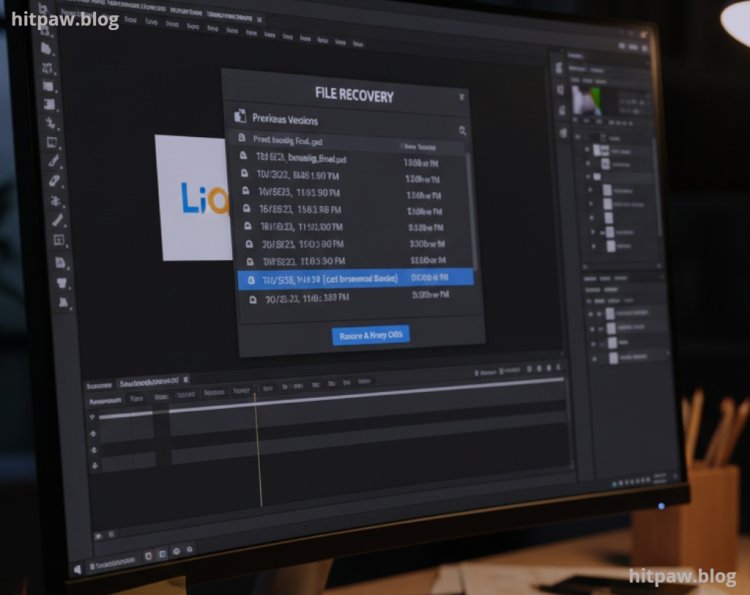Toggle the first timeline track's visibility icon
This screenshot has width=750, height=595.
coord(94,417)
